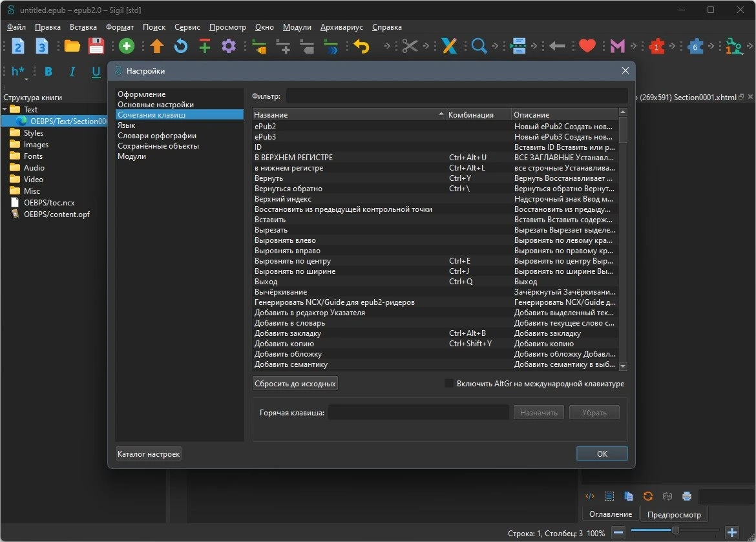Click the red heart toolbar icon
Image resolution: width=756 pixels, height=542 pixels.
587,47
